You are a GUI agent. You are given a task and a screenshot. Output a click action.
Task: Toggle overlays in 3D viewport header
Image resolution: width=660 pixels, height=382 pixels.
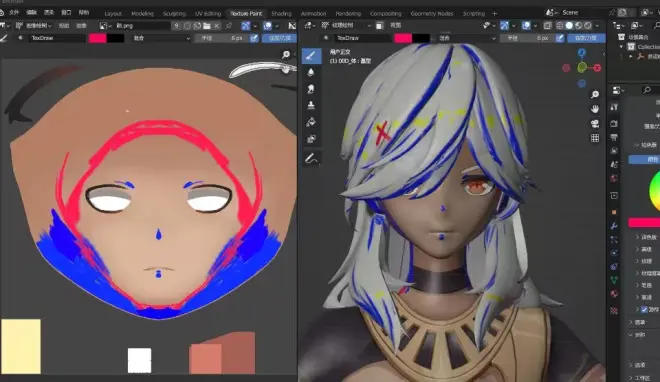point(526,26)
